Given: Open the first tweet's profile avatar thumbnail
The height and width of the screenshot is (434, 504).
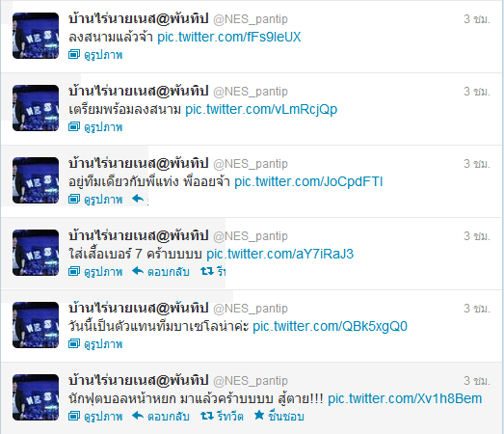Looking at the screenshot, I should pyautogui.click(x=36, y=36).
